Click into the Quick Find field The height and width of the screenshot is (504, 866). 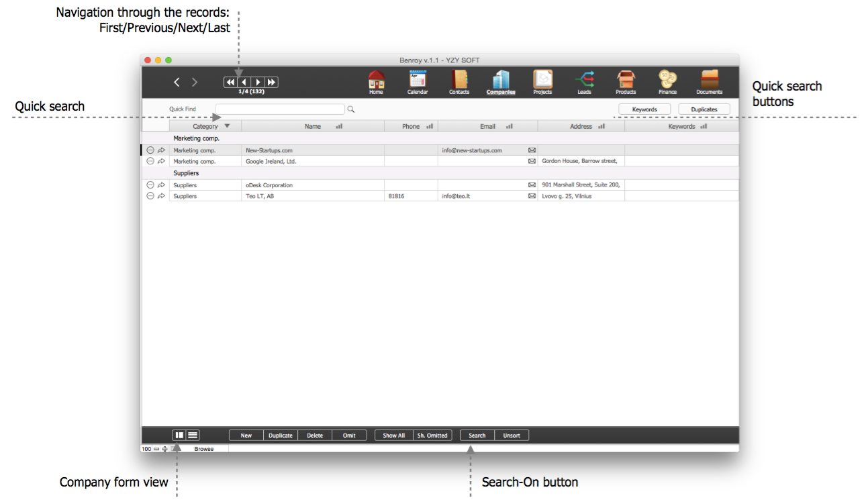(279, 109)
